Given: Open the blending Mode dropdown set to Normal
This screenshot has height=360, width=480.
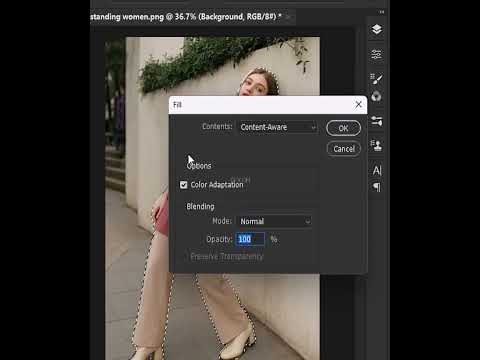Looking at the screenshot, I should (275, 221).
